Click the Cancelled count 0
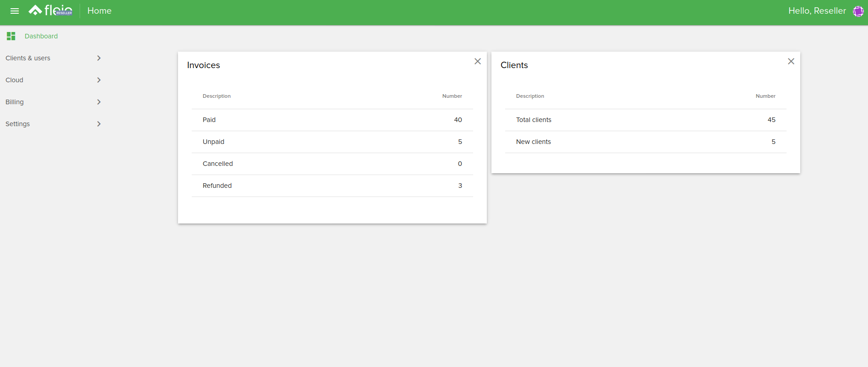Viewport: 868px width, 367px height. [460, 164]
